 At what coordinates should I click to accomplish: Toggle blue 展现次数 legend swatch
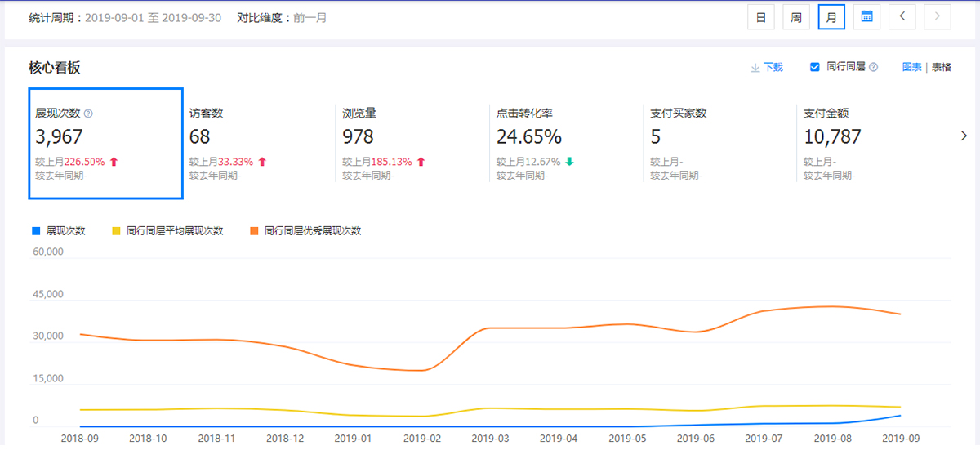(36, 231)
